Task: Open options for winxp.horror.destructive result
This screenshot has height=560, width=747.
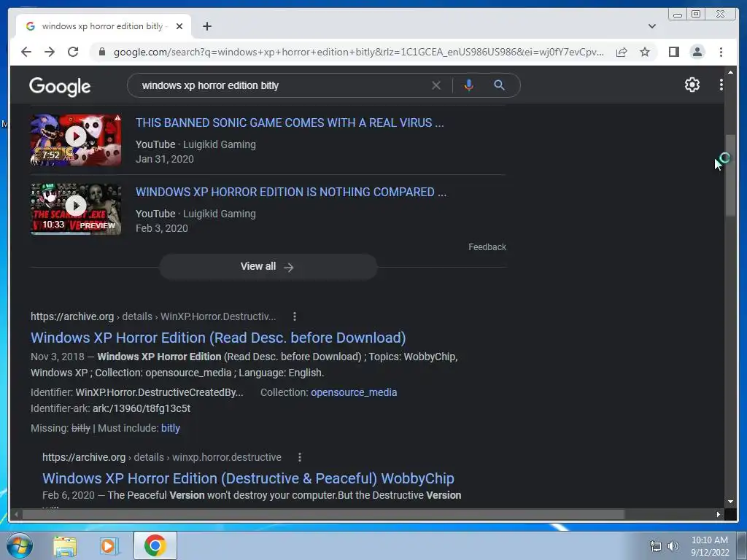Action: pyautogui.click(x=299, y=458)
